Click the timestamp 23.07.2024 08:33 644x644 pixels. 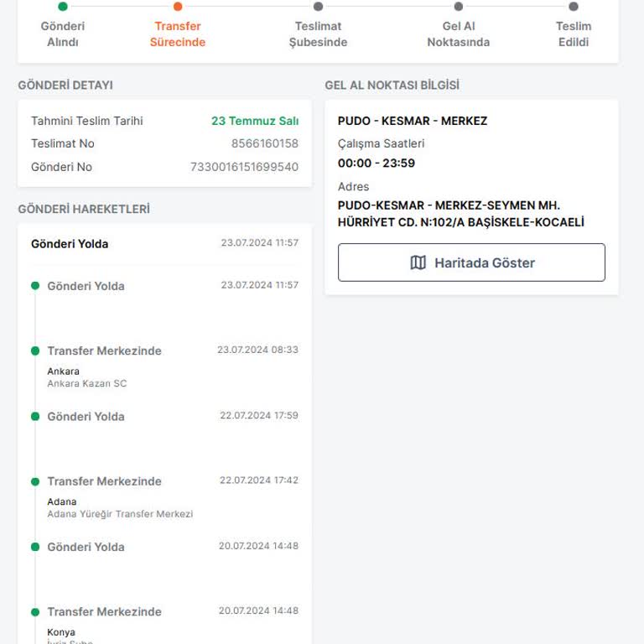[258, 350]
